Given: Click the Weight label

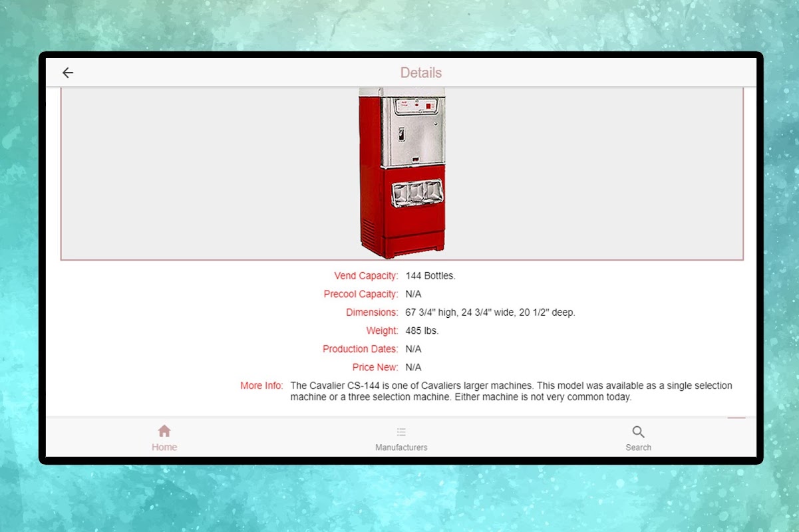Looking at the screenshot, I should point(382,331).
